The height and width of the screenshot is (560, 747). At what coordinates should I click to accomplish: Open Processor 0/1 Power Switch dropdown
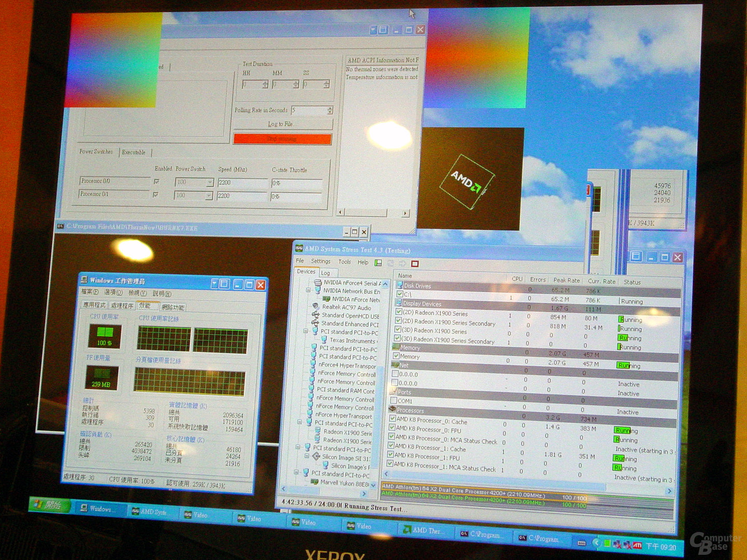[209, 195]
